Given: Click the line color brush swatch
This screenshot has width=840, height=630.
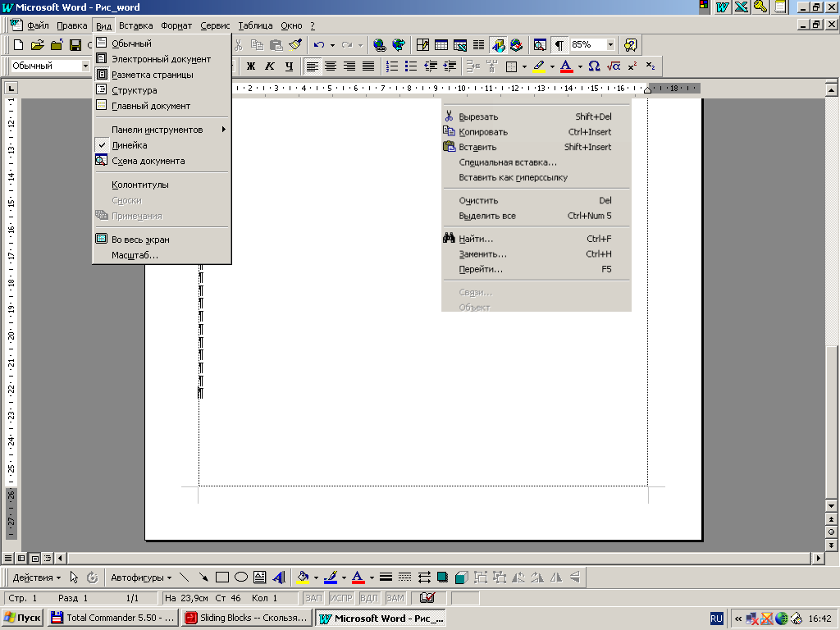Looking at the screenshot, I should (x=331, y=577).
